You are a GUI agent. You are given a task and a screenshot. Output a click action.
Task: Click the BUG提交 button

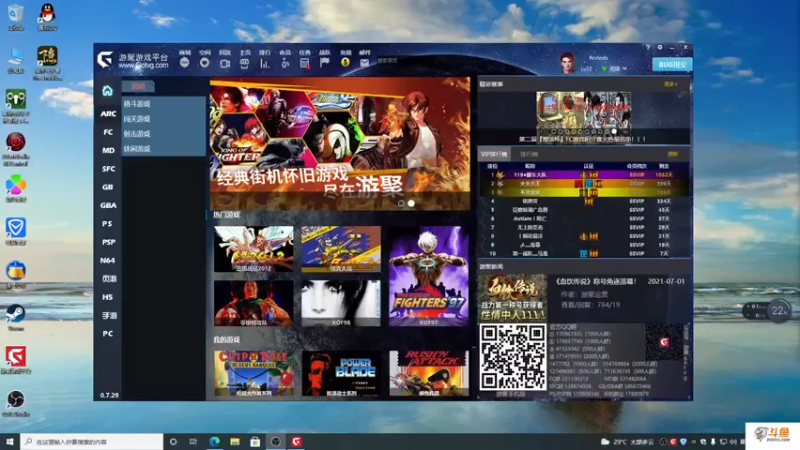672,64
